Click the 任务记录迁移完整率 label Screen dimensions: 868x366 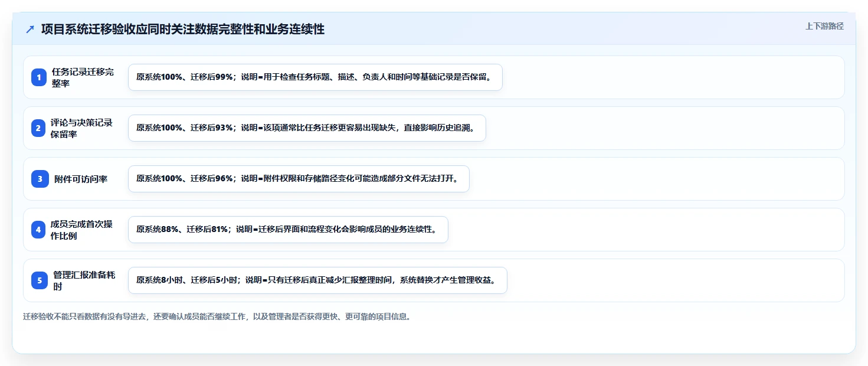pos(83,77)
